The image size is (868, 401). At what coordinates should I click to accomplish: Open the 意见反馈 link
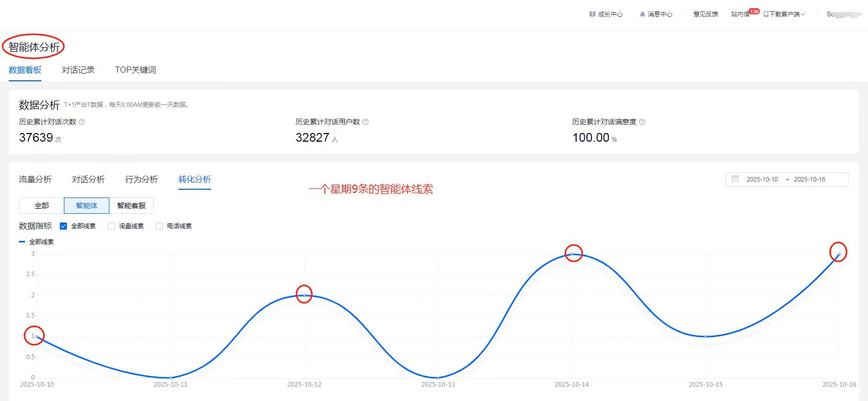pos(705,14)
